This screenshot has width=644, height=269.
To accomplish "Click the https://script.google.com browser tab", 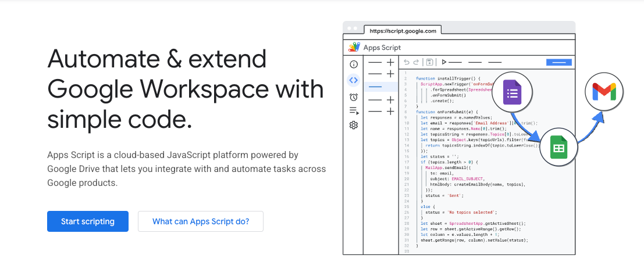I will [403, 31].
